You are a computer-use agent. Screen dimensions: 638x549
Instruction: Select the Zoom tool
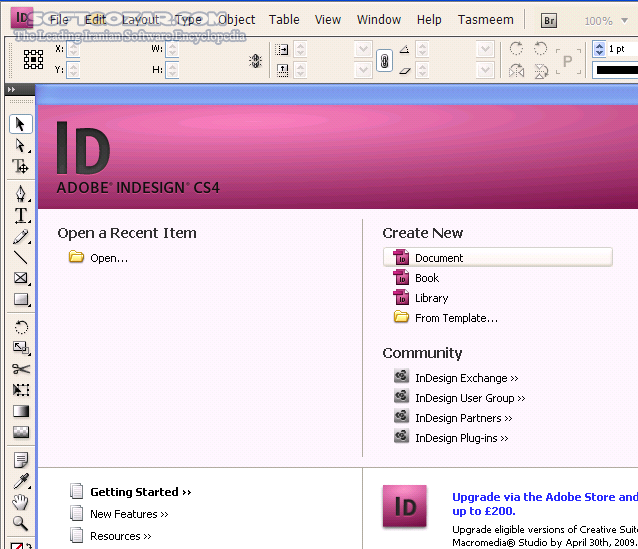pyautogui.click(x=20, y=523)
